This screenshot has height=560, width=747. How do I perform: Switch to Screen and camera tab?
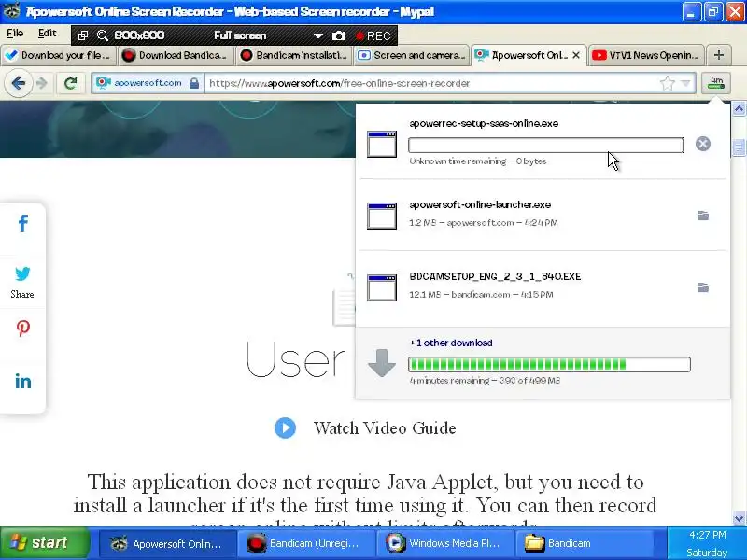[x=412, y=55]
